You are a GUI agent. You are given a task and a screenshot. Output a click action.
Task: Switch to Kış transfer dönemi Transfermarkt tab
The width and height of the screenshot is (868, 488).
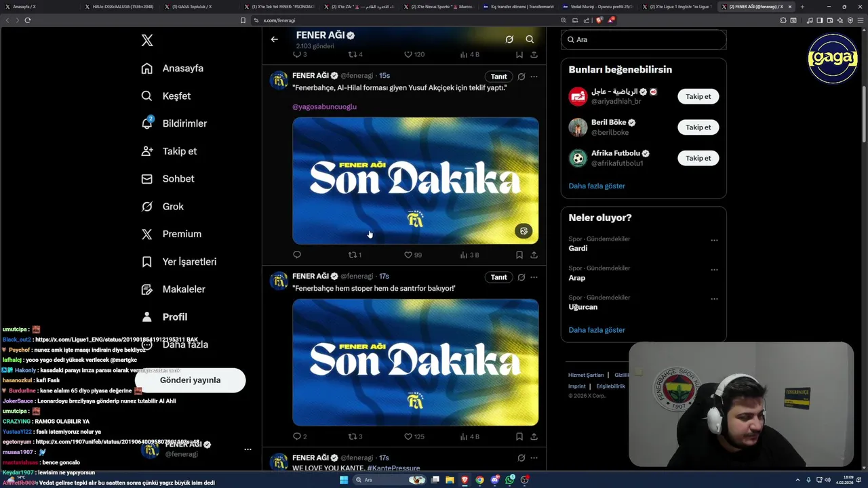[519, 6]
